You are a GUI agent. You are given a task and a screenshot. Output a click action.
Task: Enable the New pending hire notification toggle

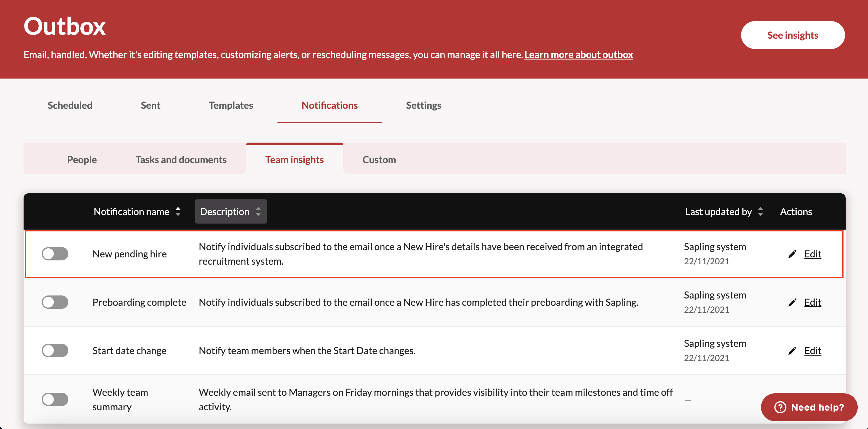55,254
